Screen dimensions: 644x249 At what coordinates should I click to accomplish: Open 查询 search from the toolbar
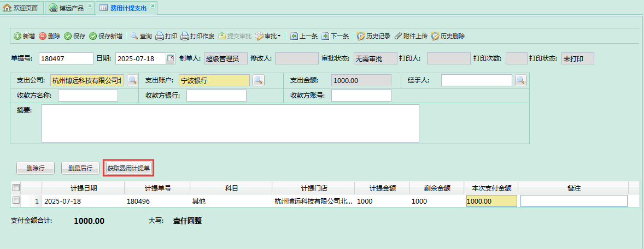click(x=141, y=36)
